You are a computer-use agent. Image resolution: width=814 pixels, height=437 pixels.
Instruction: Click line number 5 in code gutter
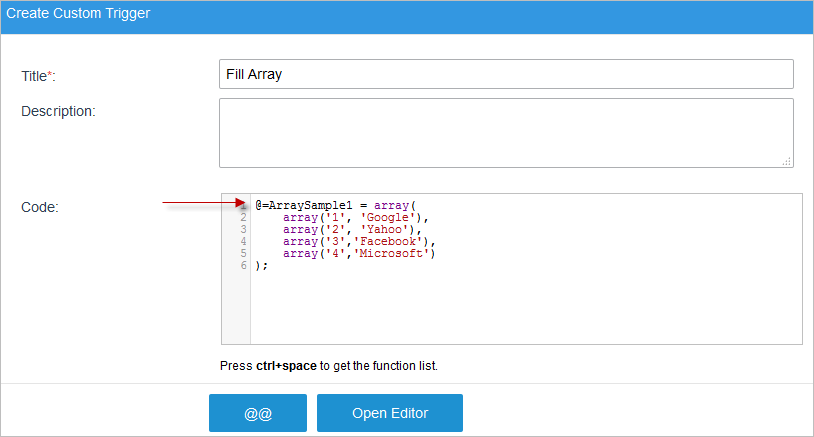[x=243, y=253]
